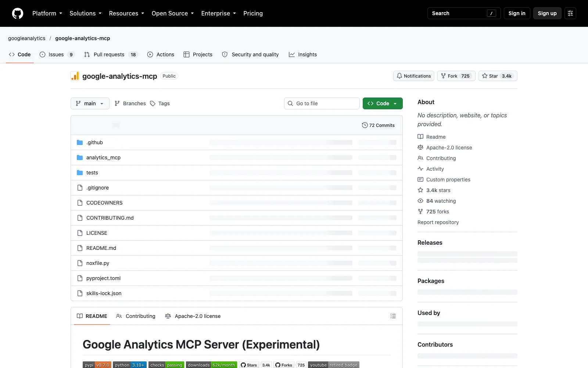The width and height of the screenshot is (588, 368).
Task: Open the Packages section heading
Action: pyautogui.click(x=431, y=281)
